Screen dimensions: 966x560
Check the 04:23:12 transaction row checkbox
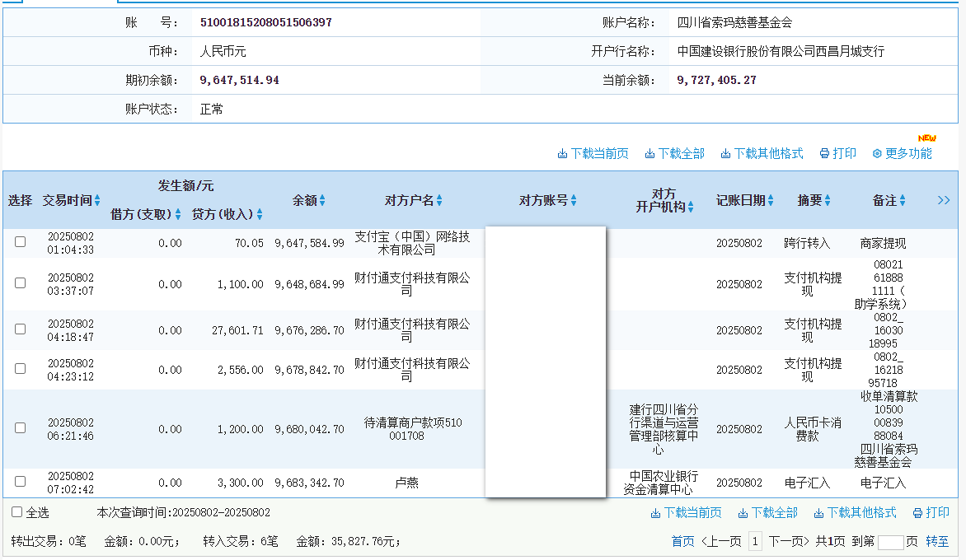[x=21, y=369]
